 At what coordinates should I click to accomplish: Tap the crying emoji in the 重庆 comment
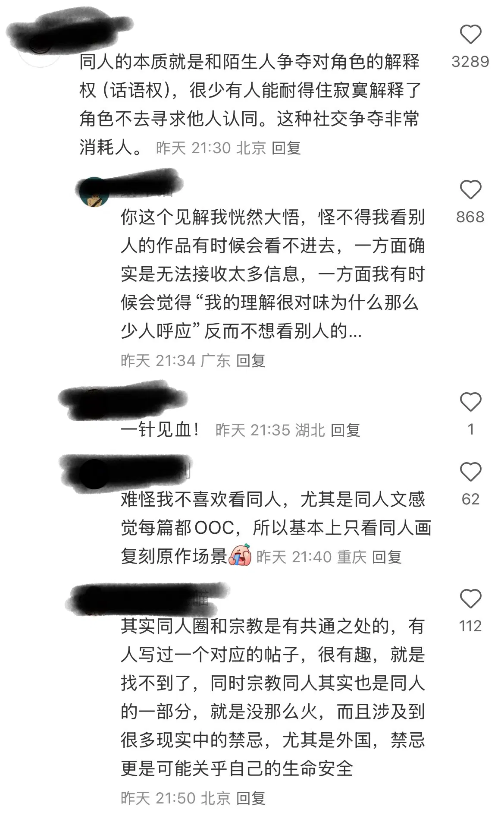tap(240, 555)
